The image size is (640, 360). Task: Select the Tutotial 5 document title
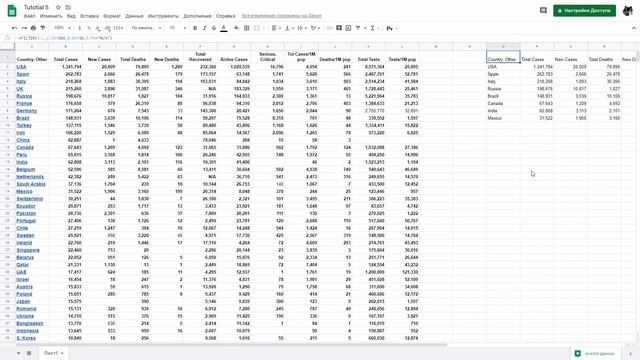(x=36, y=7)
